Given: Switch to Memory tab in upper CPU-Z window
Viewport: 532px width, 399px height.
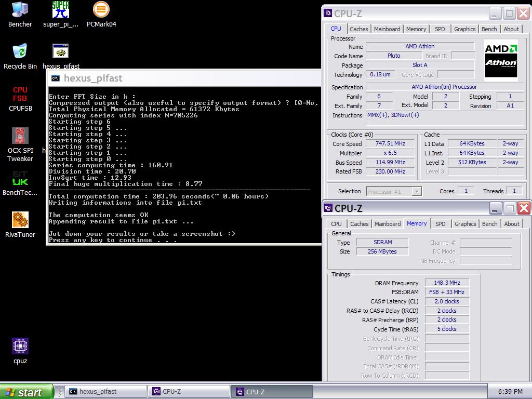Looking at the screenshot, I should click(416, 29).
